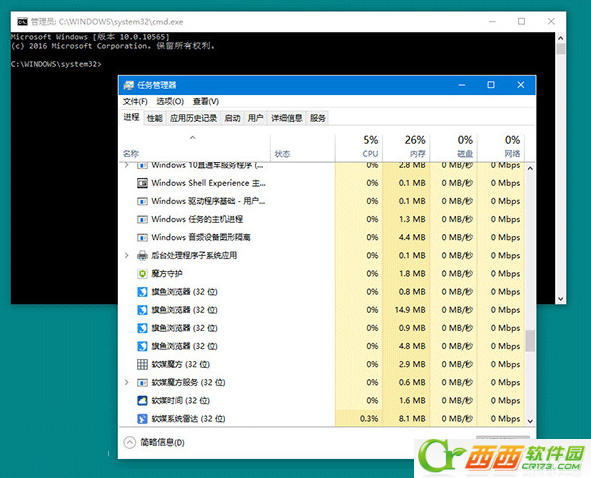Expand the 软媒魔方服务 (32 位) group
This screenshot has width=591, height=478.
coord(127,382)
